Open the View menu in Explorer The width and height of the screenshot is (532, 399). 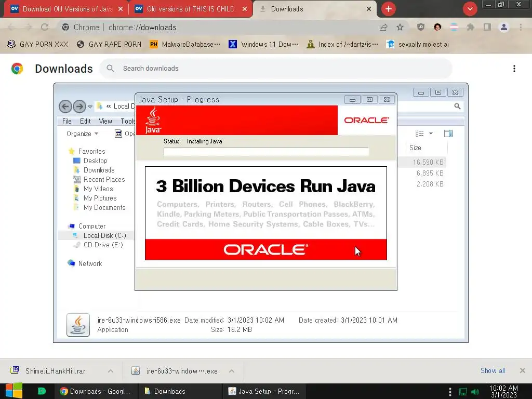105,121
